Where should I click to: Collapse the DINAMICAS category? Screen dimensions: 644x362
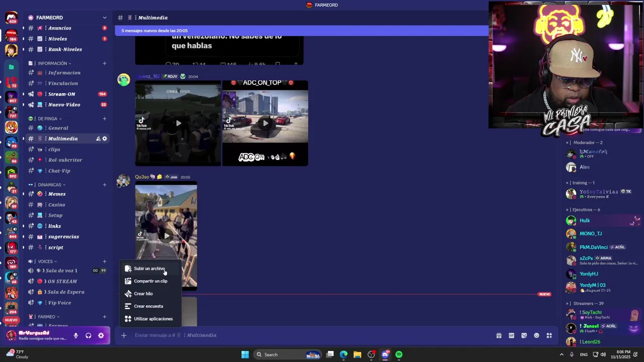pos(49,185)
